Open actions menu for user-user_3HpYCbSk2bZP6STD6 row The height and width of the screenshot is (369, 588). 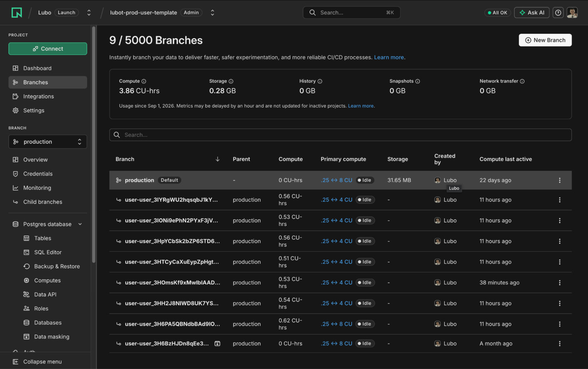click(559, 241)
